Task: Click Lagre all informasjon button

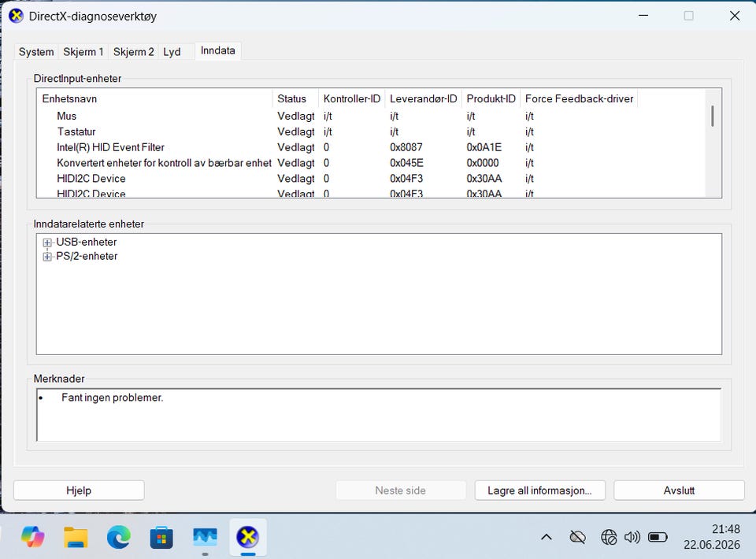Action: tap(539, 490)
